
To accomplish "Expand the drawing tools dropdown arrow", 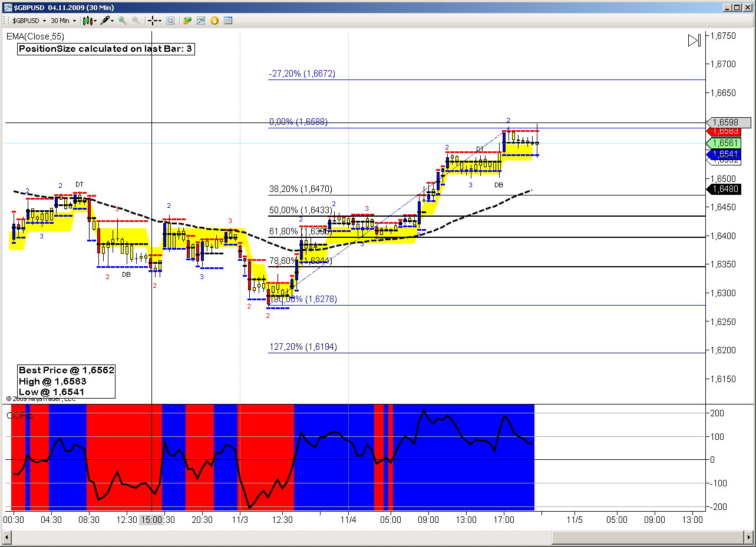I will (x=112, y=21).
